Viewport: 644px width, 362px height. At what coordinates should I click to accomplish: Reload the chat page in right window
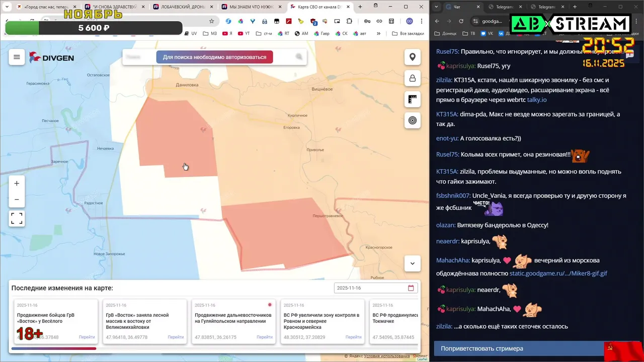tap(461, 21)
